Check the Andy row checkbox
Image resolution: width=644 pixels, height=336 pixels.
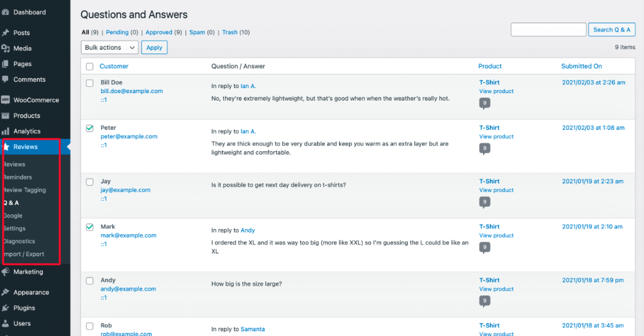click(x=89, y=281)
